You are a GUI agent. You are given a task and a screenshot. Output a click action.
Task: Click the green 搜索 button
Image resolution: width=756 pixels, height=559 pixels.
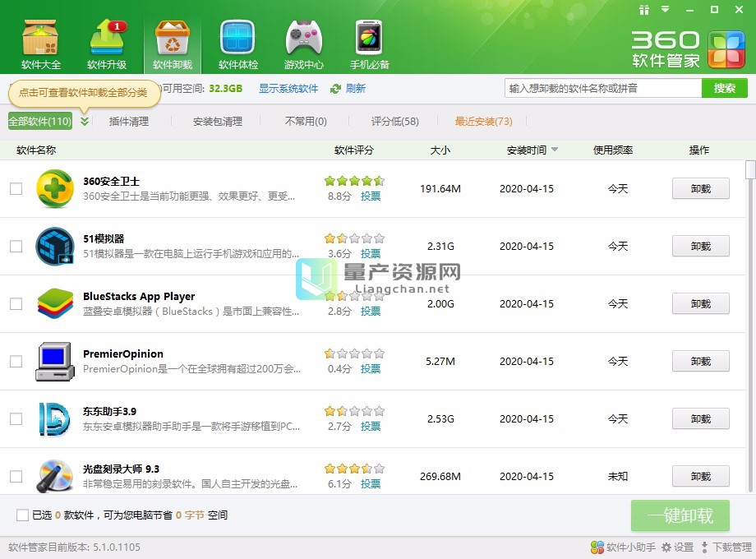click(x=724, y=88)
